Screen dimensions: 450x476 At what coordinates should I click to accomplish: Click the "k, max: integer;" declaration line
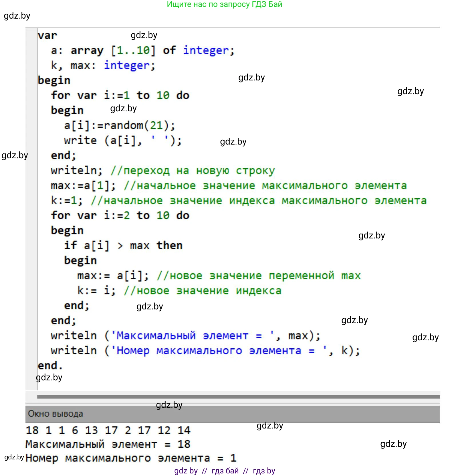pos(103,66)
